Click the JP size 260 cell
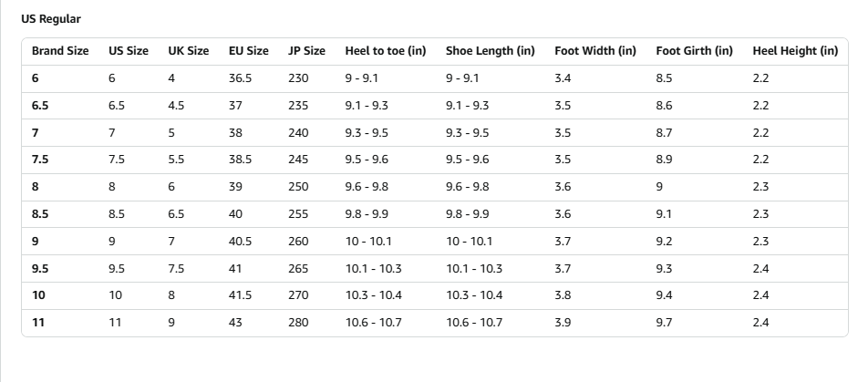The height and width of the screenshot is (382, 868). [298, 242]
